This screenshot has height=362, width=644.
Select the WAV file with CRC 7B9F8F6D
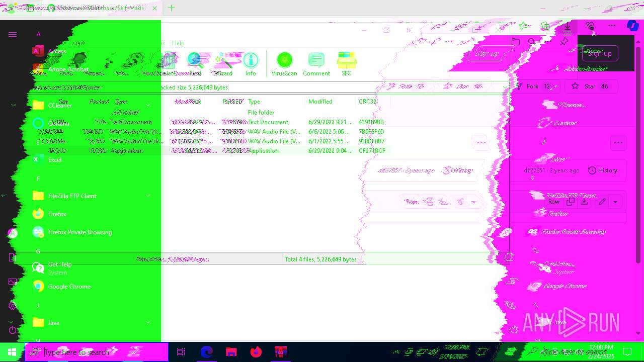[x=275, y=132]
